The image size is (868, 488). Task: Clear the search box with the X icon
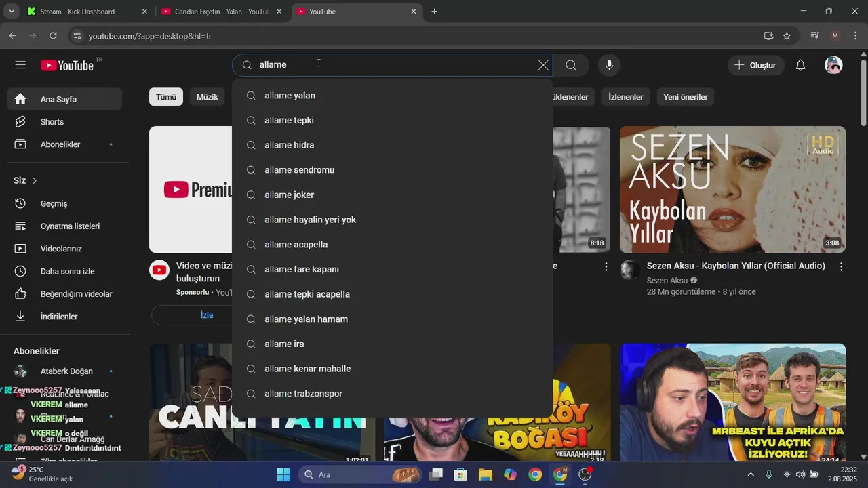coord(543,65)
